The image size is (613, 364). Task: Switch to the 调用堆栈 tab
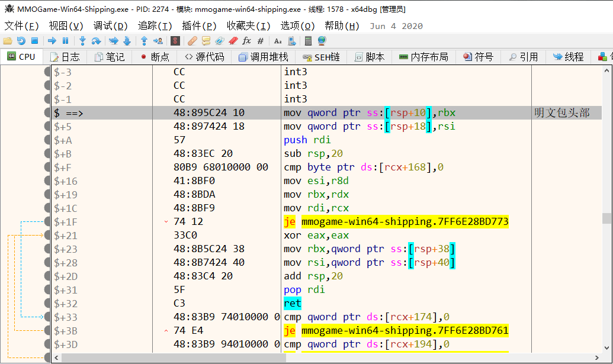click(264, 57)
